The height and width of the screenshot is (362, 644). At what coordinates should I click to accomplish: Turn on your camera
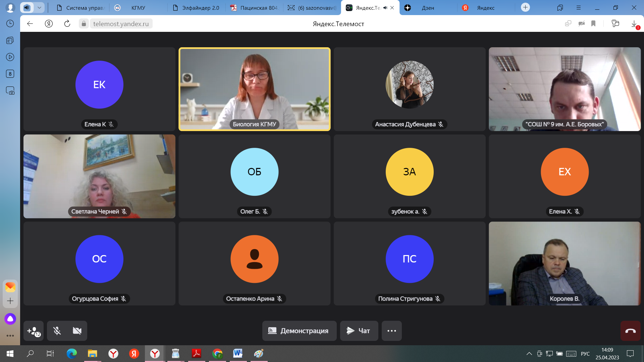click(77, 331)
